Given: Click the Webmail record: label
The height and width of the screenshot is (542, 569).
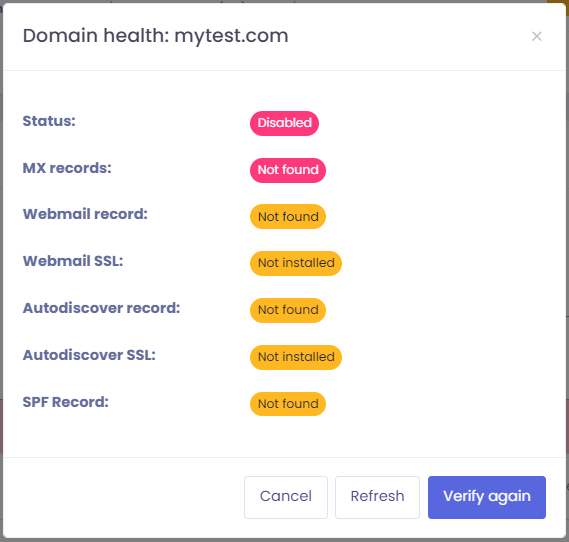Looking at the screenshot, I should click(x=85, y=214).
